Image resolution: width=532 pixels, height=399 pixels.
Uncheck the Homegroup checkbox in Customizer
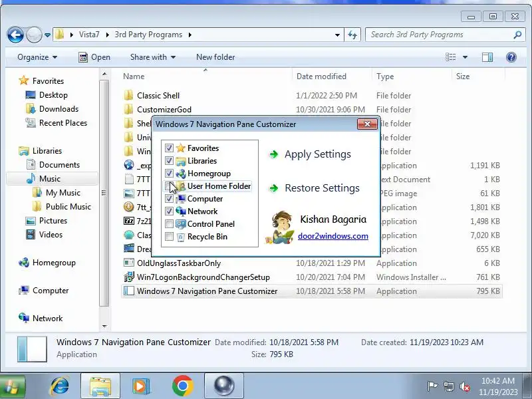(x=169, y=174)
